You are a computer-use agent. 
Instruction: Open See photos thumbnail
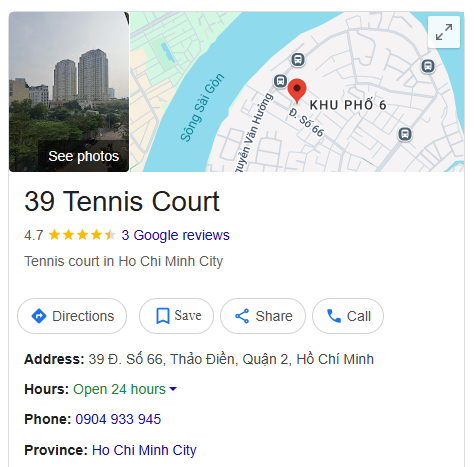coord(69,92)
